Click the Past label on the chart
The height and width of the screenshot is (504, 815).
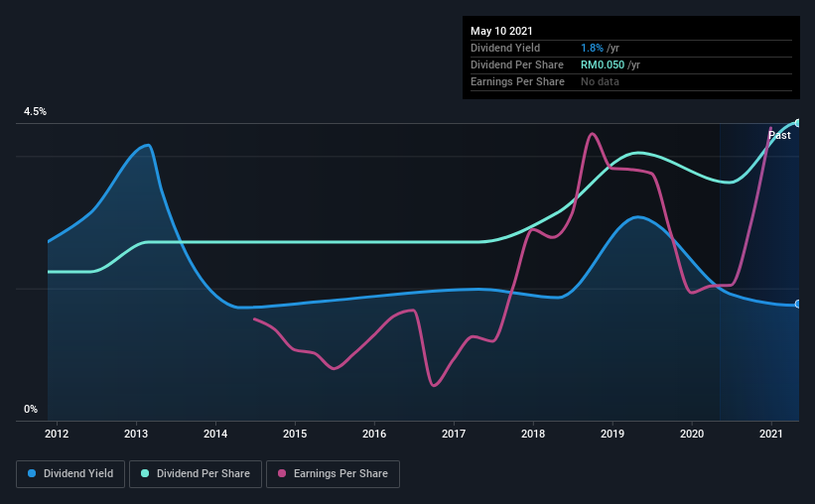(779, 135)
